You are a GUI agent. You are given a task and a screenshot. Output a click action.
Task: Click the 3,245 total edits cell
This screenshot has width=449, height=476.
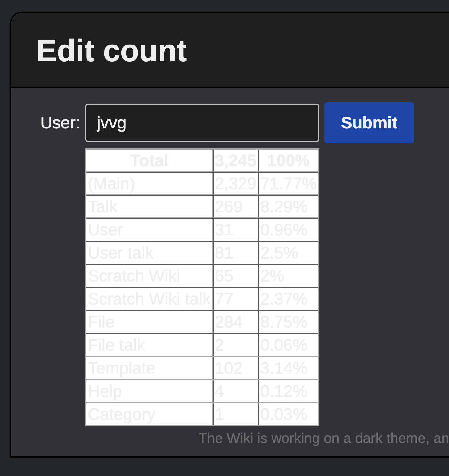click(236, 160)
